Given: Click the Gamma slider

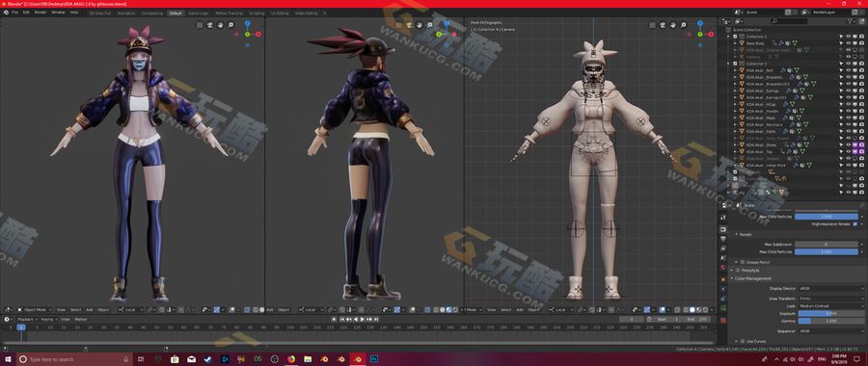Looking at the screenshot, I should click(831, 321).
